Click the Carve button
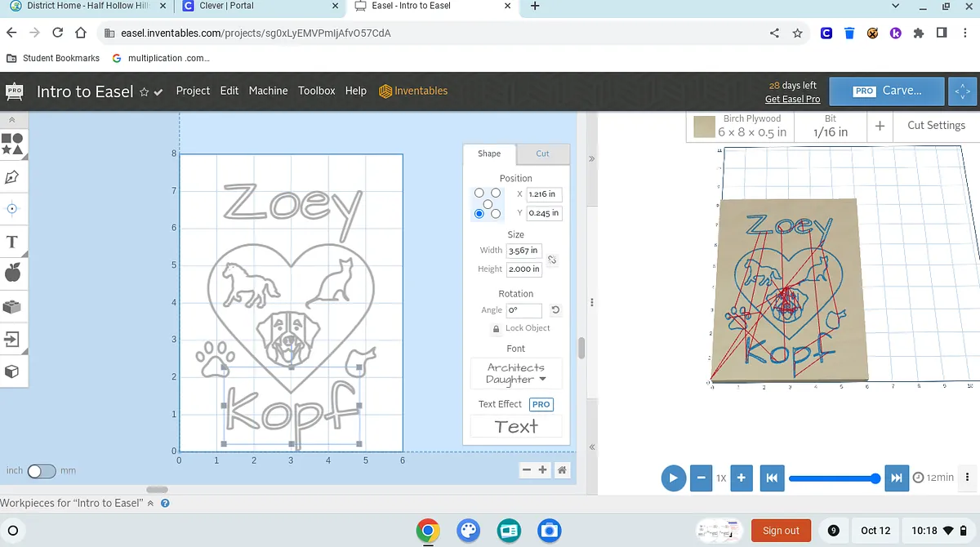Image resolution: width=980 pixels, height=547 pixels. pos(887,91)
